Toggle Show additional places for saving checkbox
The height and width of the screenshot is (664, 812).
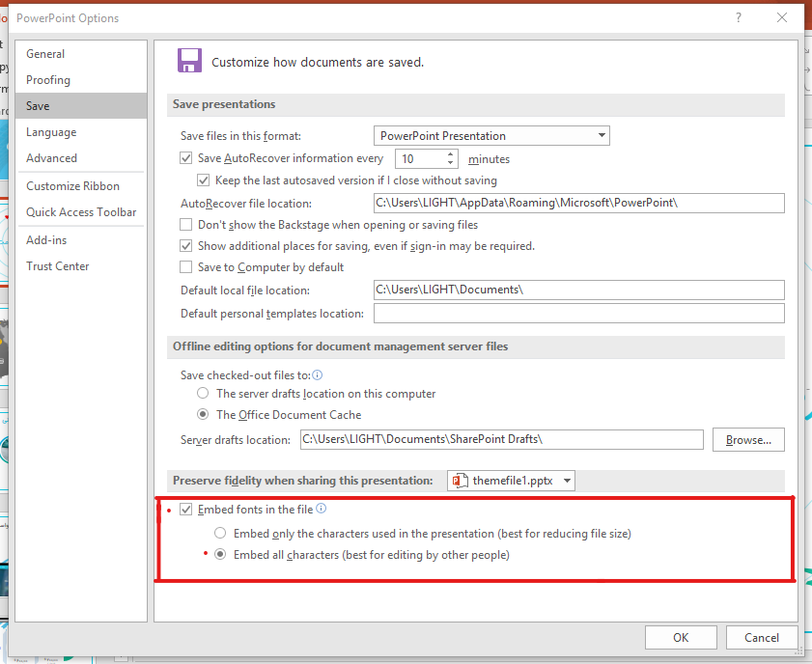186,246
